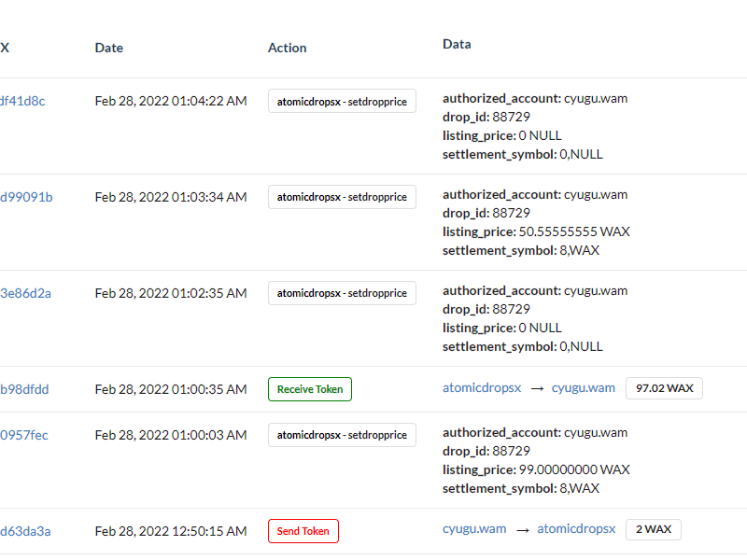Click setdropprice badge at 01:00:03 AM
747x560 pixels.
tap(342, 435)
